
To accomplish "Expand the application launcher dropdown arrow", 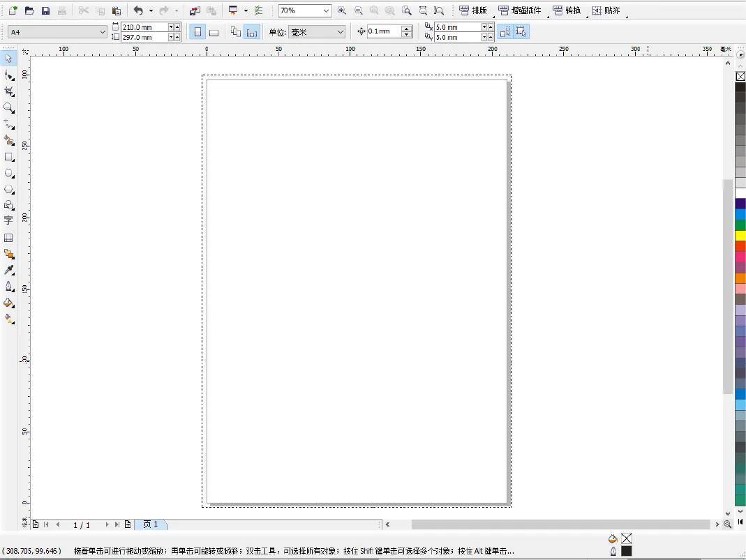I will click(246, 10).
